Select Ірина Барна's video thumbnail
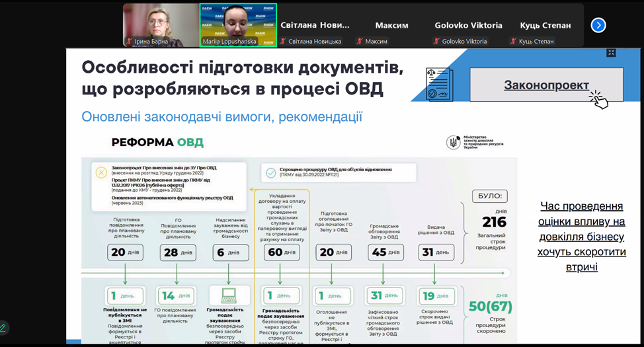 161,25
